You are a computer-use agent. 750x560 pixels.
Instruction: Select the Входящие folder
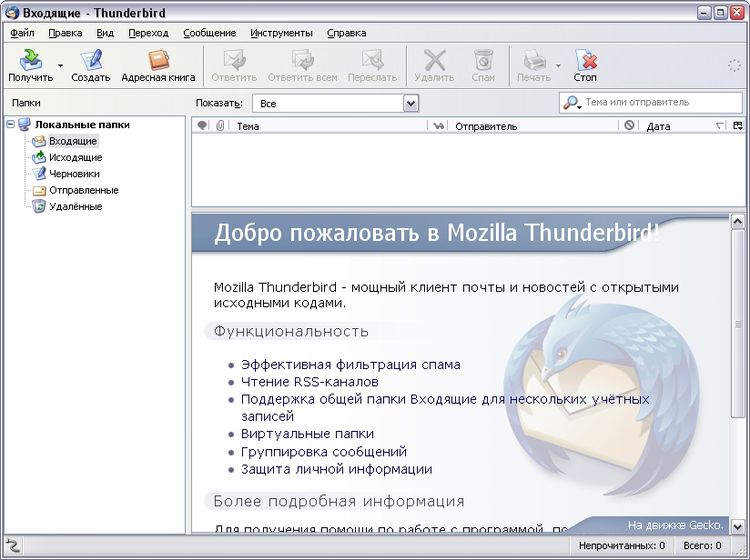73,141
